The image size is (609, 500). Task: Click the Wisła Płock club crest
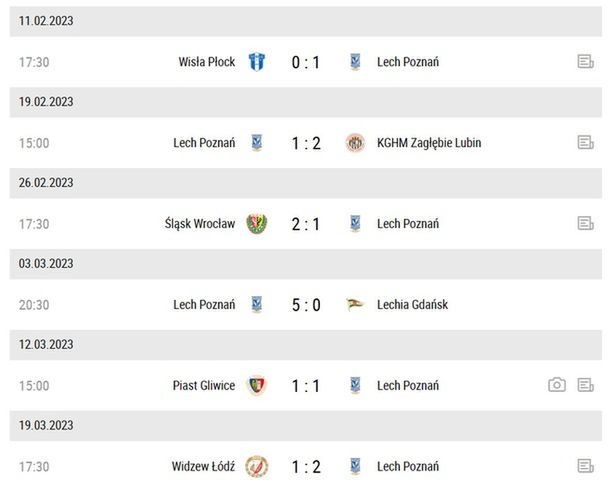tap(257, 62)
